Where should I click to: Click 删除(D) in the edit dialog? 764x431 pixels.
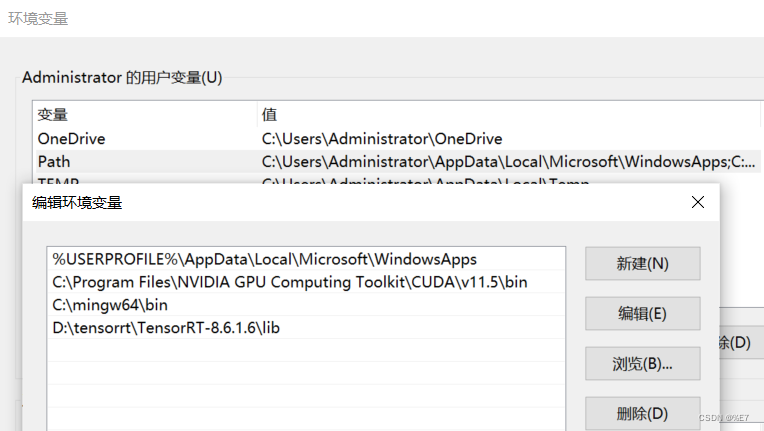click(643, 413)
